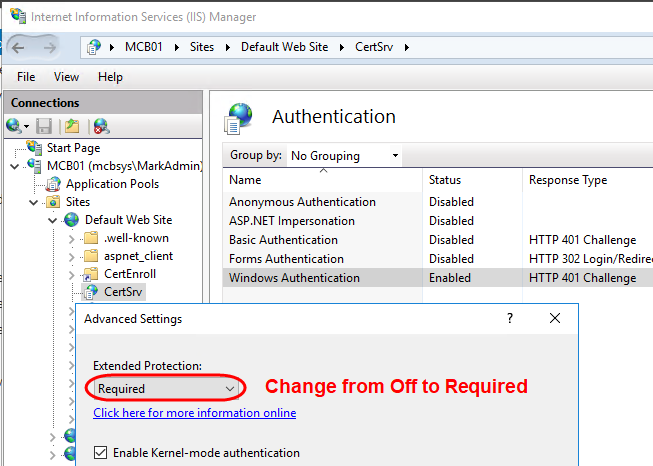Expand the aspnet_client folder node

tap(71, 257)
